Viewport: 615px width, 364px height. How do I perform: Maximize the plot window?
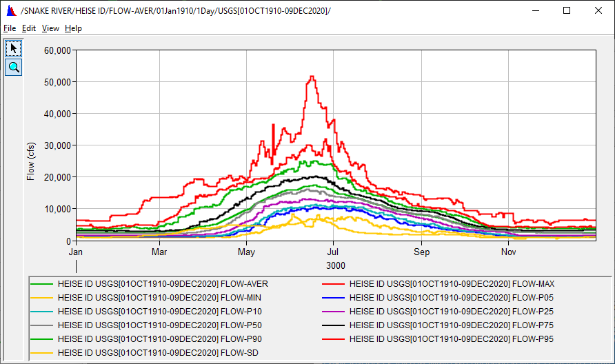click(x=567, y=10)
